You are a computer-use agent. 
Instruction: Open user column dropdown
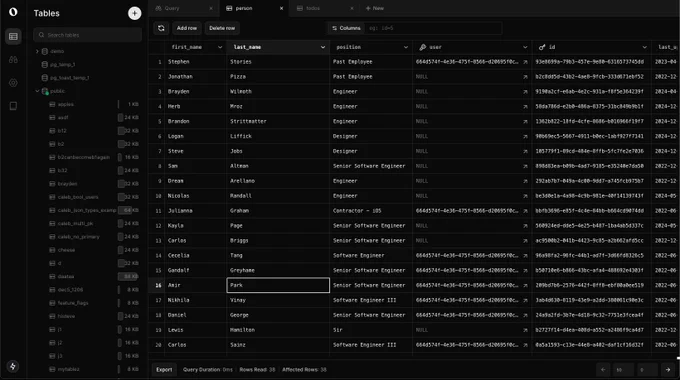click(x=525, y=47)
